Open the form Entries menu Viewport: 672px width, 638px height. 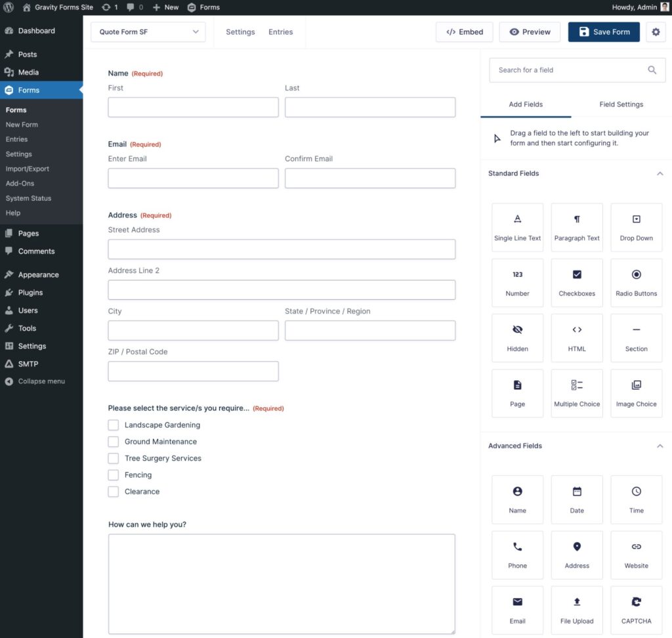pyautogui.click(x=281, y=32)
